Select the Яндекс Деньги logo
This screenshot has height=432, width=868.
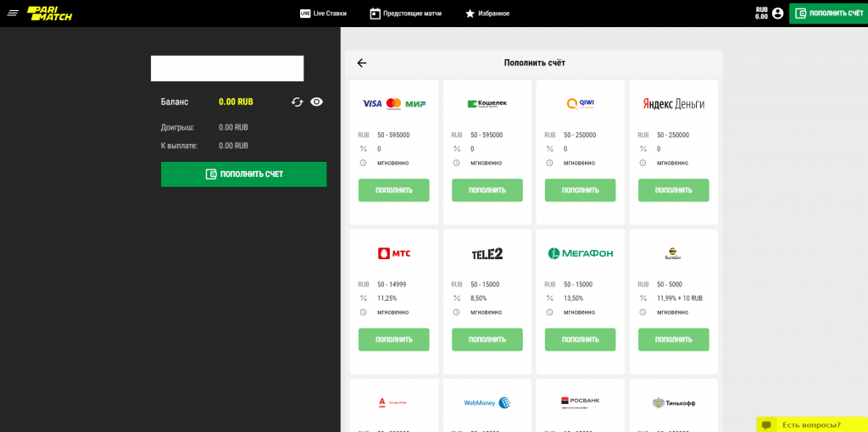(674, 103)
